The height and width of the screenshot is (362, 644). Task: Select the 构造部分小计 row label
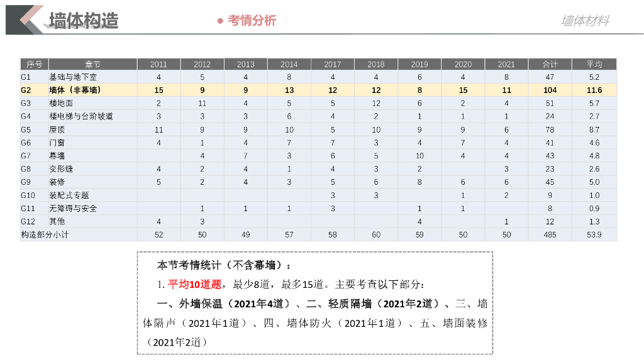tap(45, 234)
